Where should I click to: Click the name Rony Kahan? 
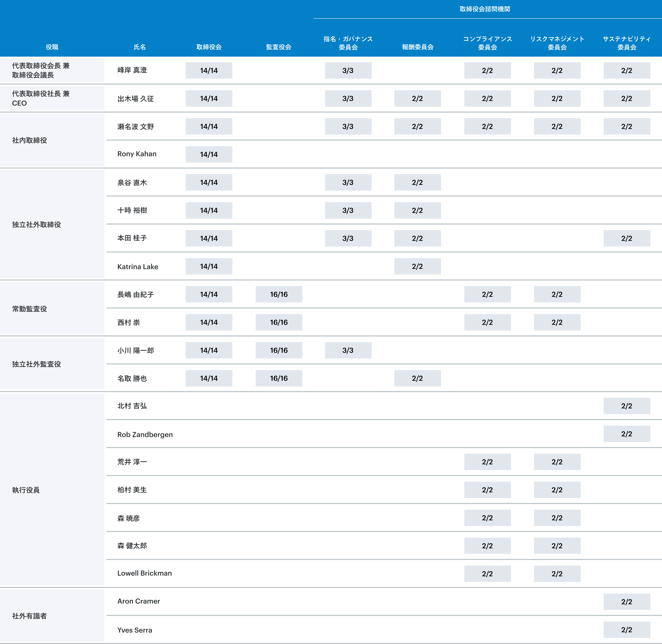click(x=137, y=154)
